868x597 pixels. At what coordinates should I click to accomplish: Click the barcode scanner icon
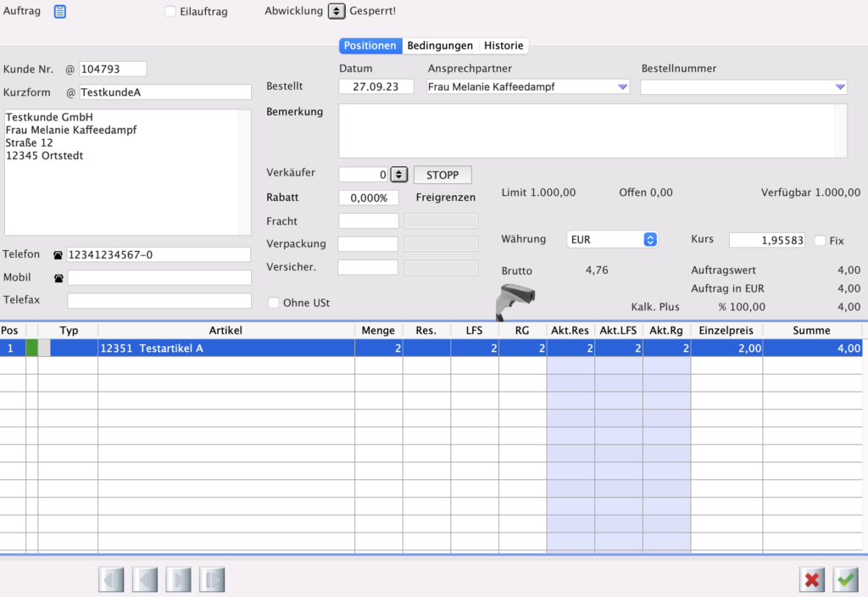pos(515,301)
